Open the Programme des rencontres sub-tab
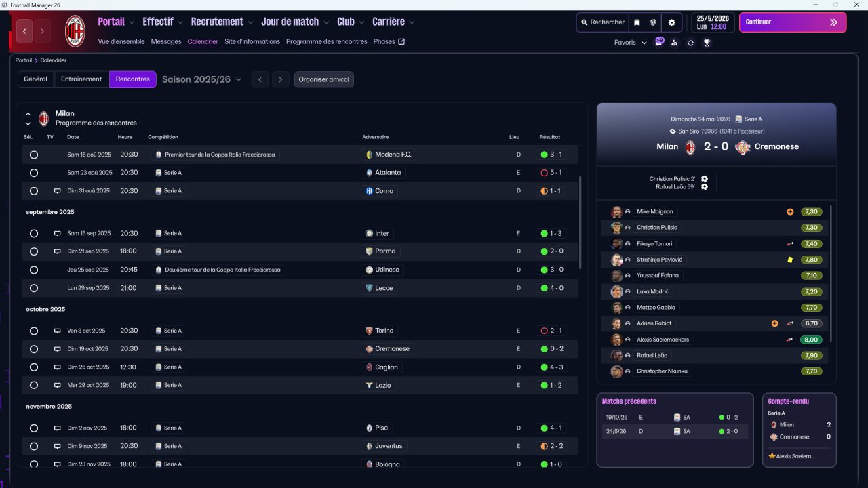 (x=327, y=42)
